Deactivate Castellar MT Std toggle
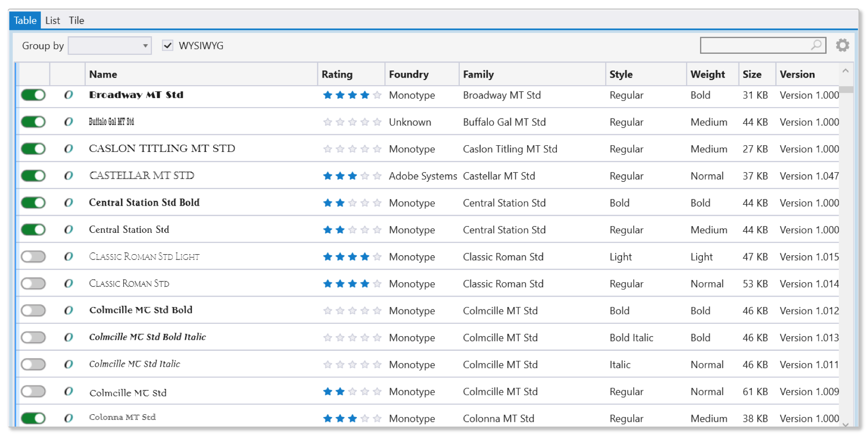 pyautogui.click(x=33, y=176)
